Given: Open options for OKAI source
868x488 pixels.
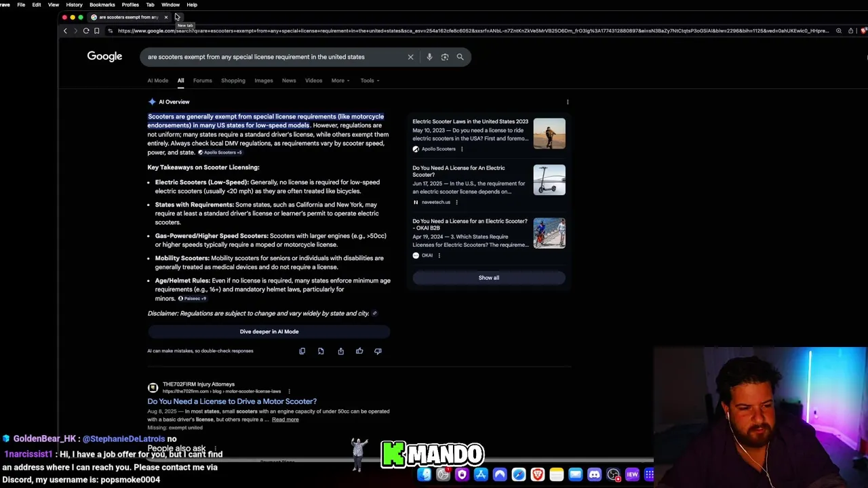Looking at the screenshot, I should (439, 256).
